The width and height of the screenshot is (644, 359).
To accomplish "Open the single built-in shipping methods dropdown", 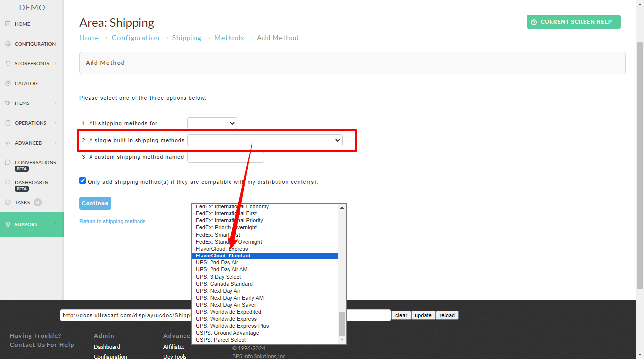I will tap(265, 140).
